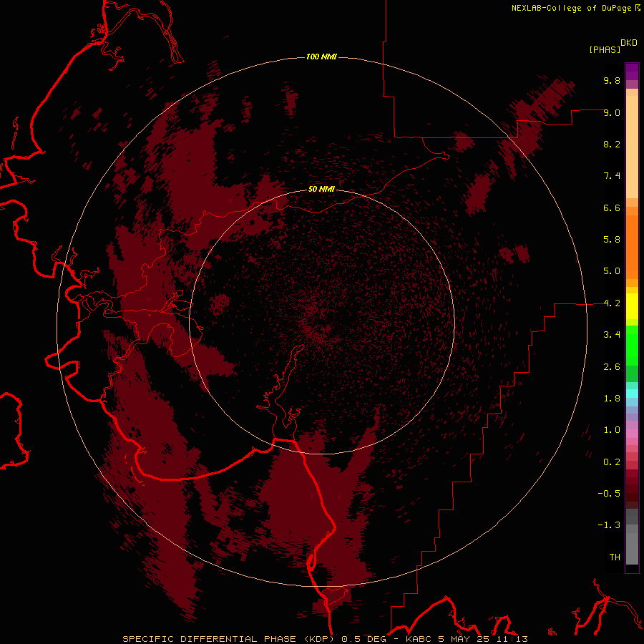Screen dimensions: 644x644
Task: Click the 5 MAY 25 date in the caption
Action: [464, 639]
